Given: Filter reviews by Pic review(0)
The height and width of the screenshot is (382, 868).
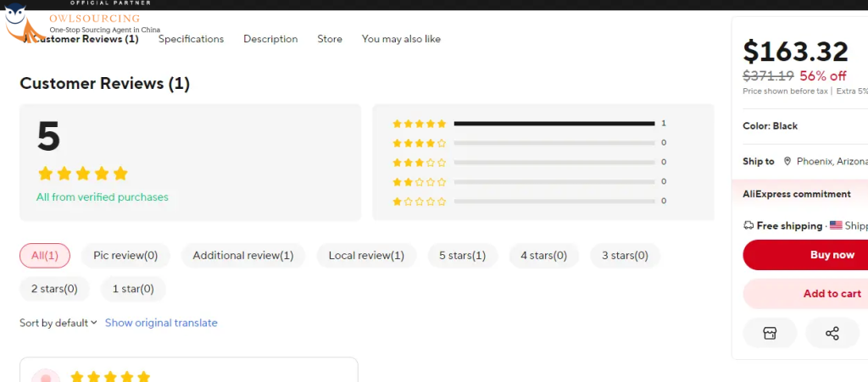Looking at the screenshot, I should (125, 255).
